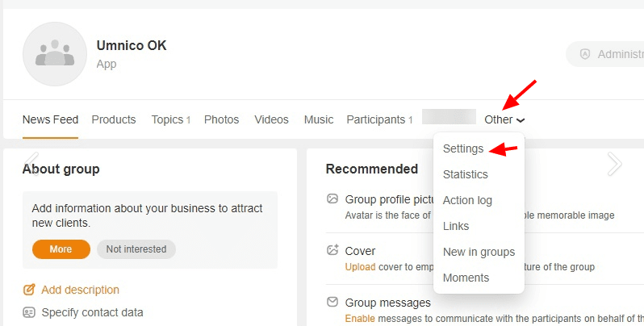The image size is (644, 326).
Task: Click the Cover image icon
Action: coord(332,251)
